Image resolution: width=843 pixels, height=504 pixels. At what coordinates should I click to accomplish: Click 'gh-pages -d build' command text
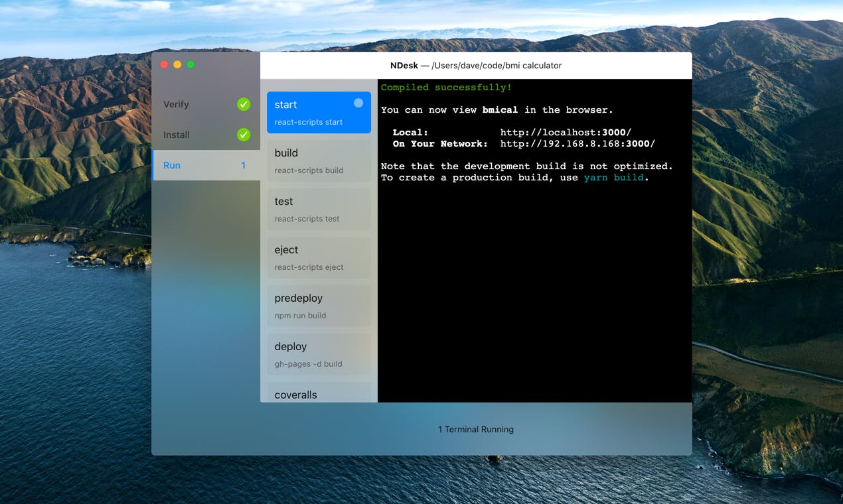(x=308, y=364)
